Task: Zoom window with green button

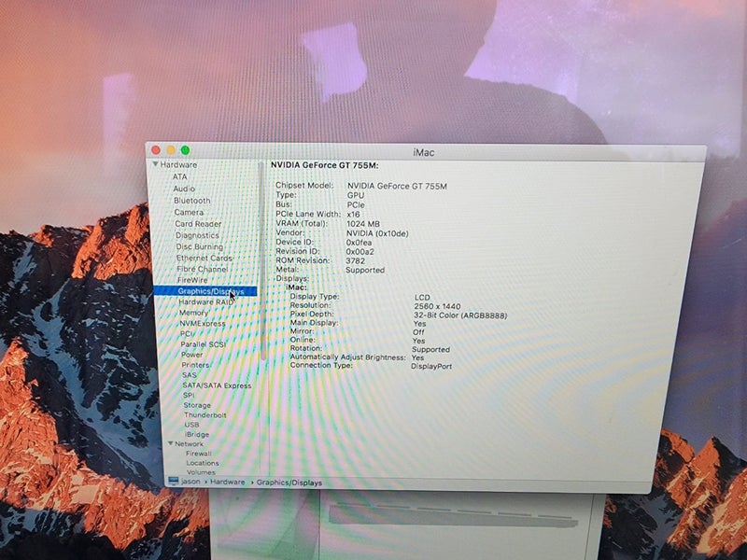Action: coord(185,150)
